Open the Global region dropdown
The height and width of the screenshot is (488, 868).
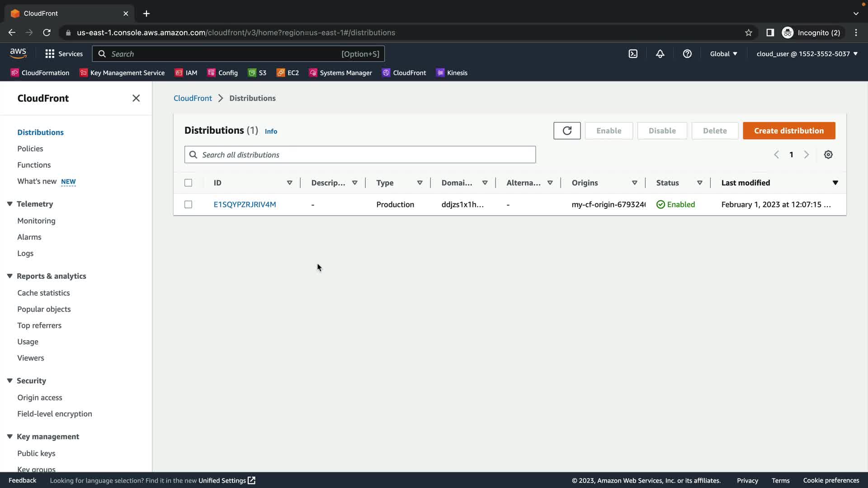723,54
